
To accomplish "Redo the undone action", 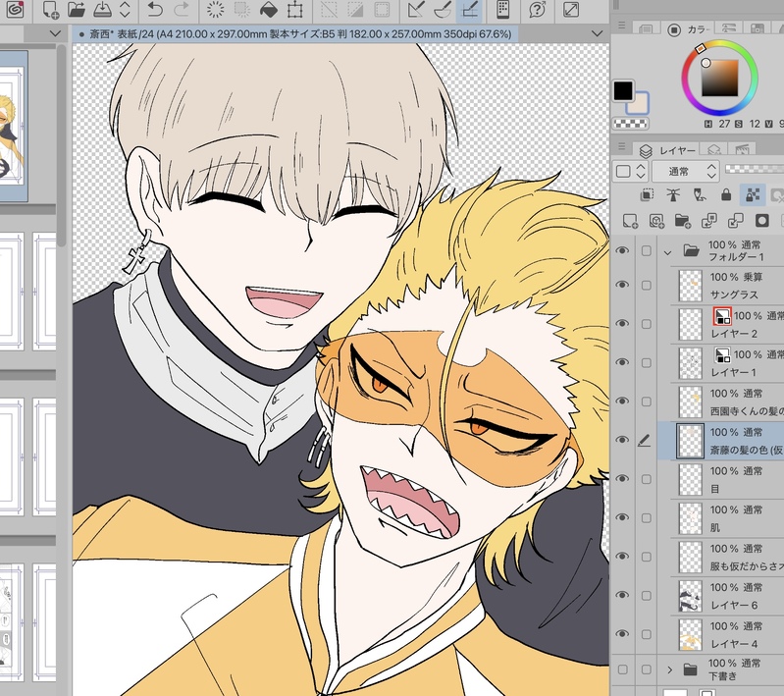I will tap(182, 10).
